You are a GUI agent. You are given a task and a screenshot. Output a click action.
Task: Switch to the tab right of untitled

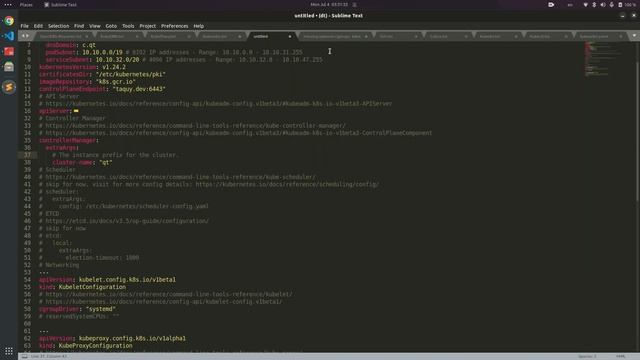coord(335,36)
